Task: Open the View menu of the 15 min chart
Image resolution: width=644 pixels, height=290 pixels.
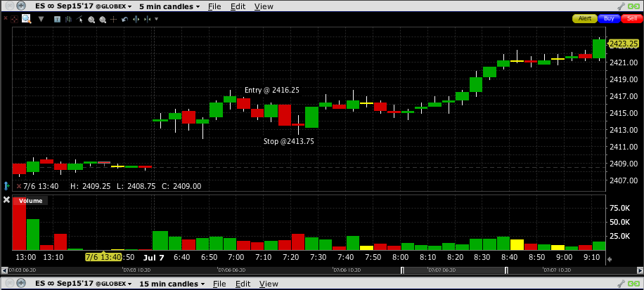Action: 268,284
